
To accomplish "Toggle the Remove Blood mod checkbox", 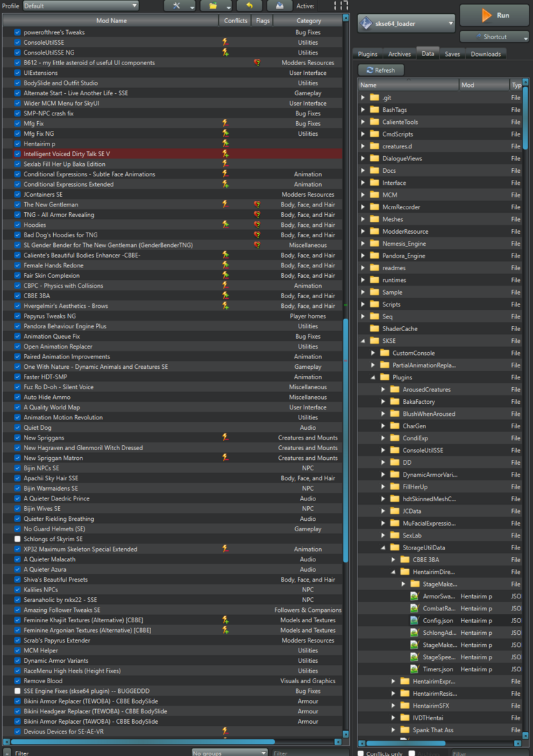I will click(17, 681).
